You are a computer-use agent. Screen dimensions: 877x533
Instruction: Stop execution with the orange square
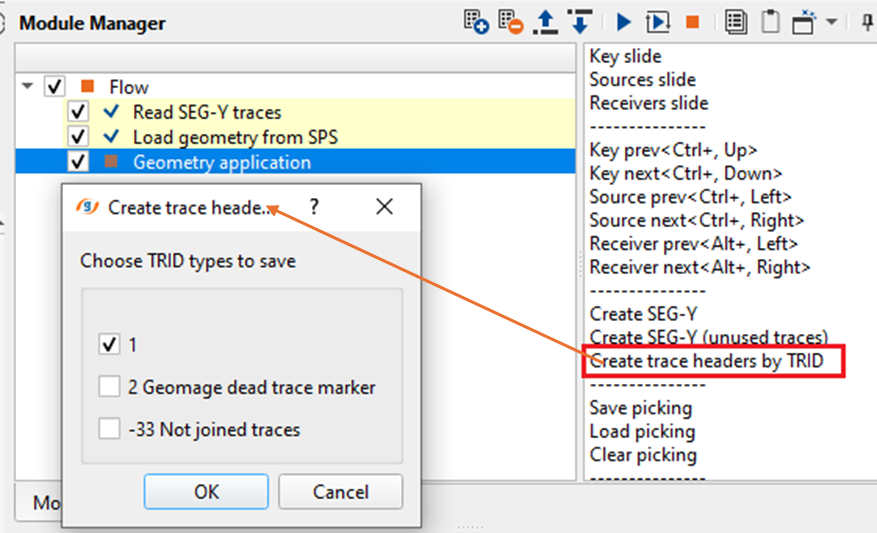click(692, 21)
